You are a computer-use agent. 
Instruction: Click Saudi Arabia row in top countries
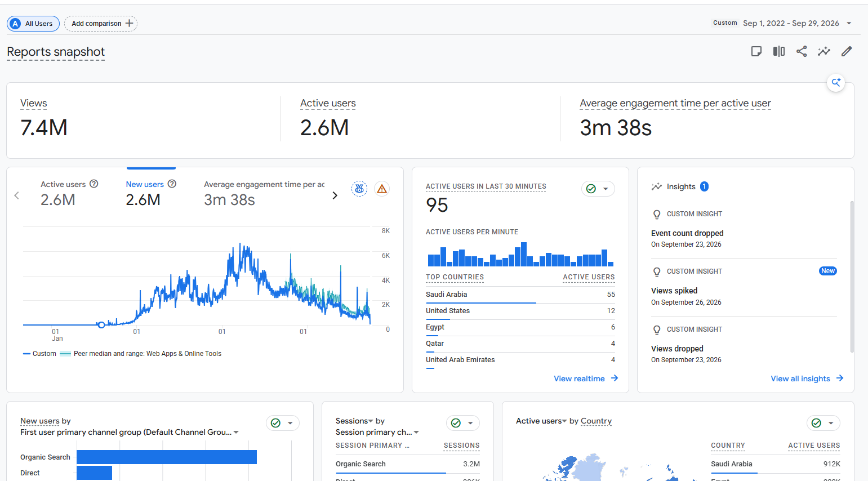point(520,295)
